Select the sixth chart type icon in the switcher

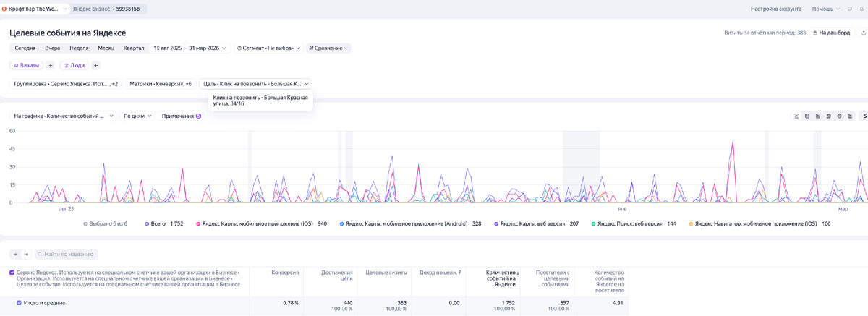(849, 116)
